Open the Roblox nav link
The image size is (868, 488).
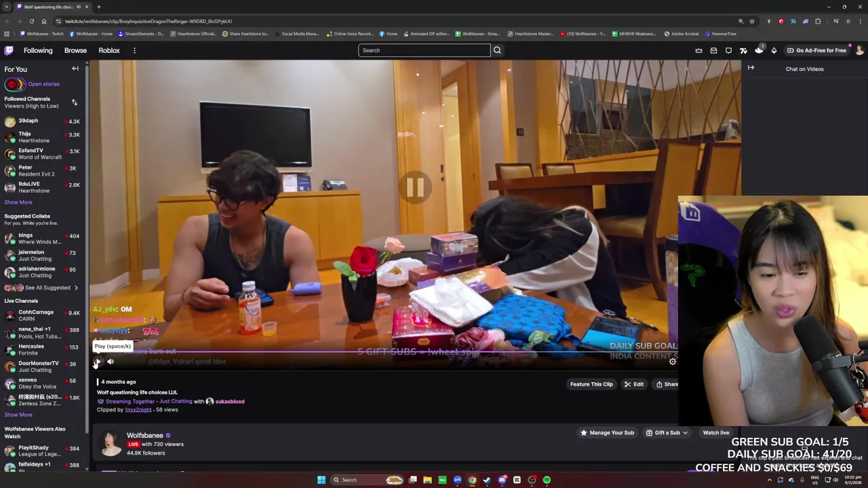pyautogui.click(x=109, y=50)
